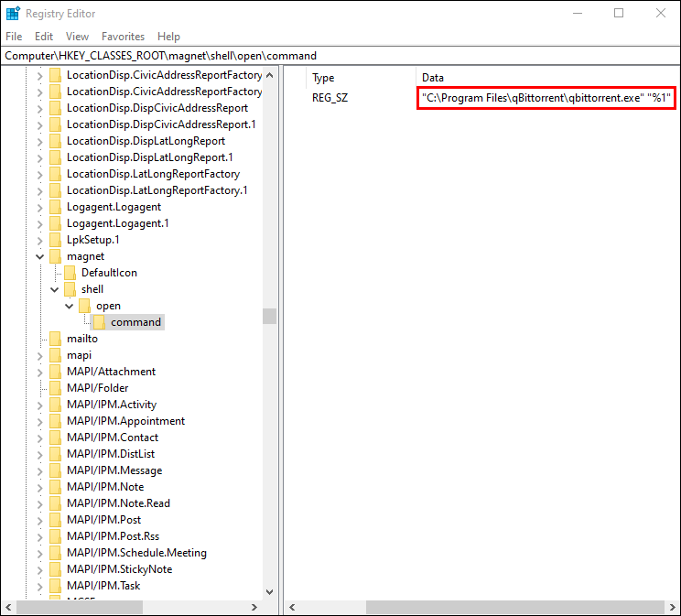Collapse the magnet key
The height and width of the screenshot is (616, 681).
click(x=40, y=256)
